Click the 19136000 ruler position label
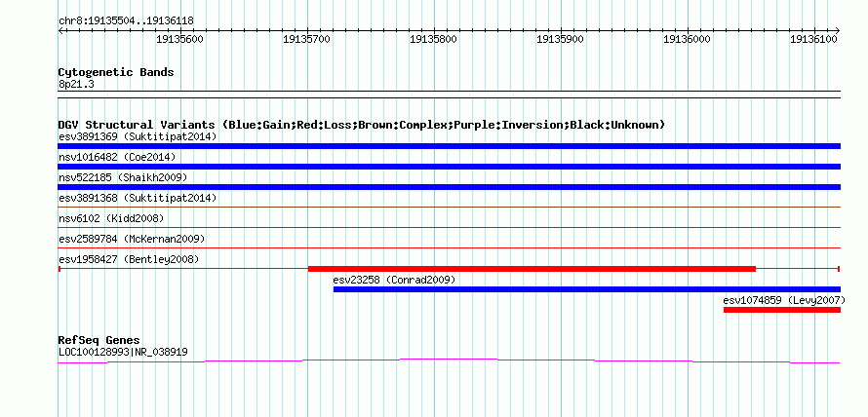 pyautogui.click(x=687, y=39)
